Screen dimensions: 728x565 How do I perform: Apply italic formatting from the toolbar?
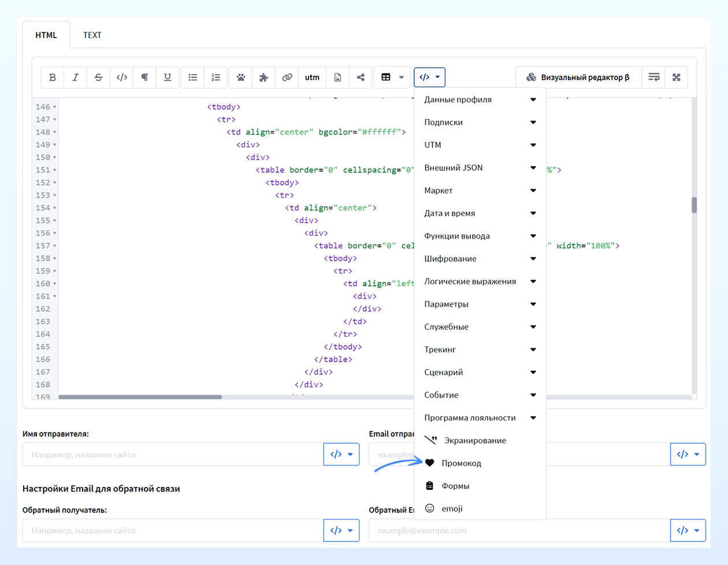[76, 77]
